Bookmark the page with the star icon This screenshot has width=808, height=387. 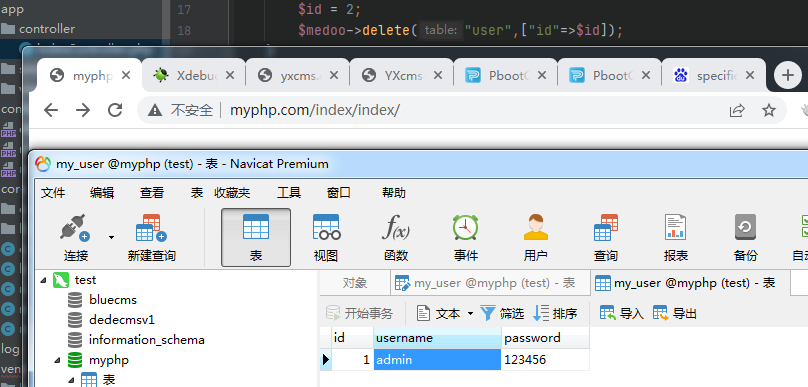[x=769, y=110]
